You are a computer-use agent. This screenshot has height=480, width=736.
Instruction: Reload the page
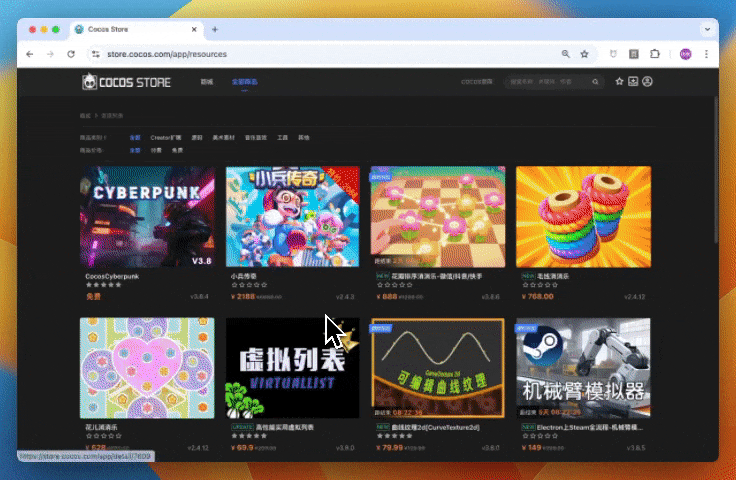[x=71, y=54]
